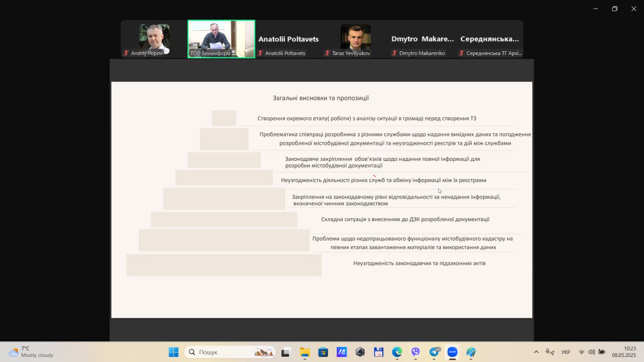The height and width of the screenshot is (362, 644).
Task: Click the Пошук taskbar search box
Action: point(230,352)
